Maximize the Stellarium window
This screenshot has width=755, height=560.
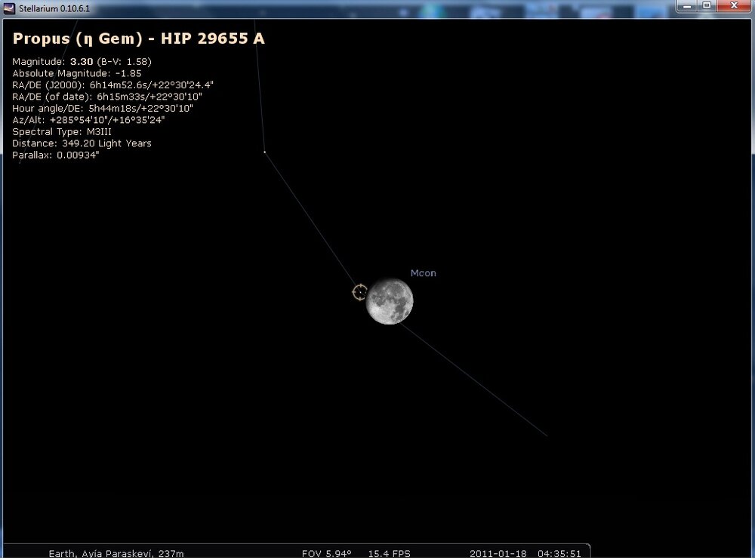point(707,5)
